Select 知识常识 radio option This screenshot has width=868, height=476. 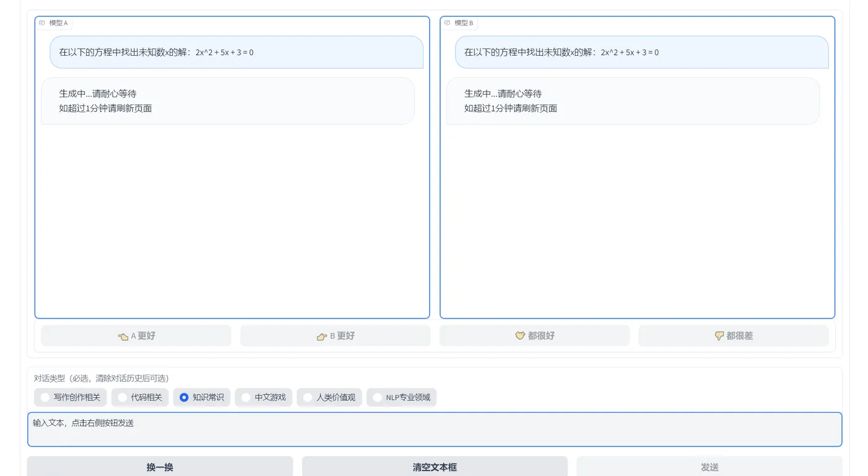201,397
